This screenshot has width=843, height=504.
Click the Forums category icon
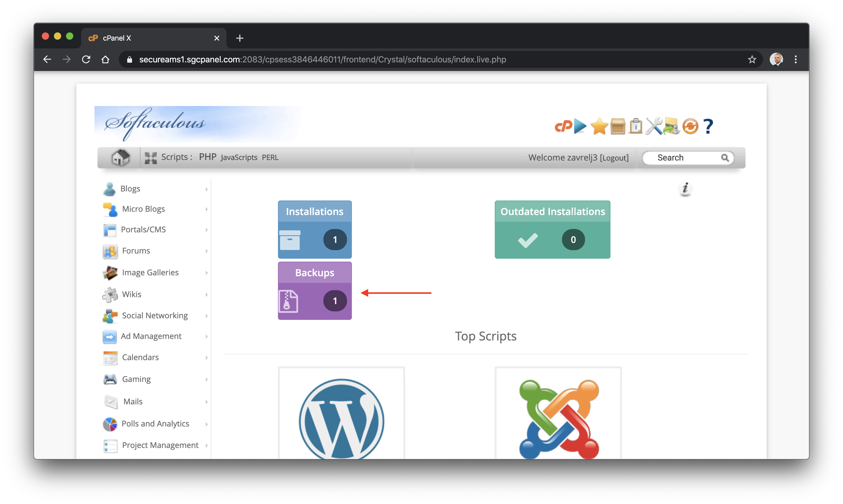(110, 251)
